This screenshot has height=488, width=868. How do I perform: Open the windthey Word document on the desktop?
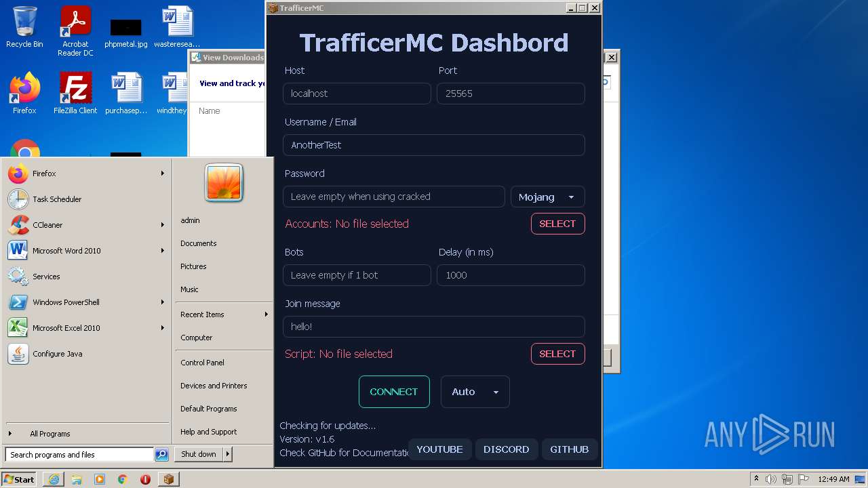(x=172, y=94)
